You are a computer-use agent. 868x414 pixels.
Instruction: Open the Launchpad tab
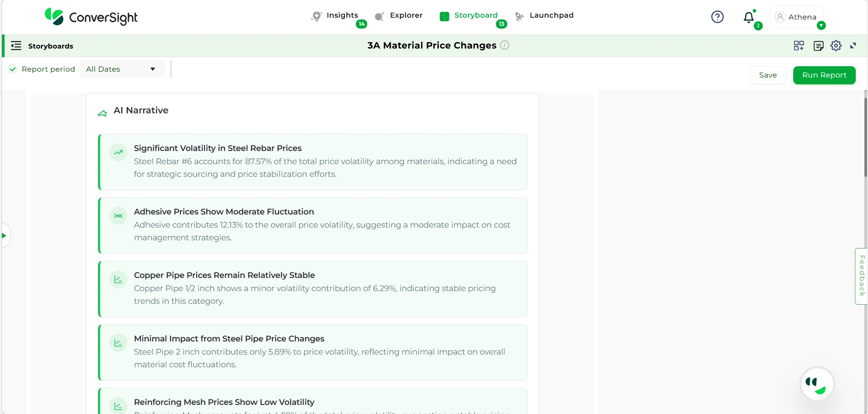[551, 15]
